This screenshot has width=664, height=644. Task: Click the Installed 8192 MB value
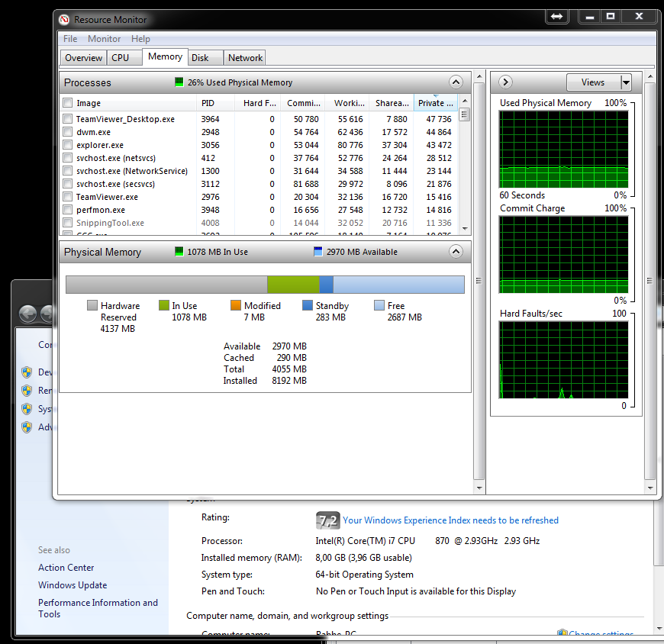[x=289, y=381]
